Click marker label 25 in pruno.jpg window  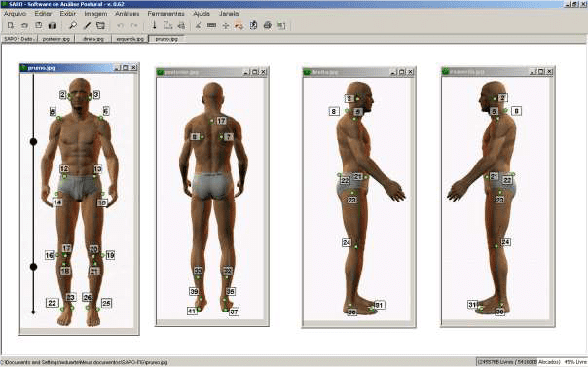[106, 303]
